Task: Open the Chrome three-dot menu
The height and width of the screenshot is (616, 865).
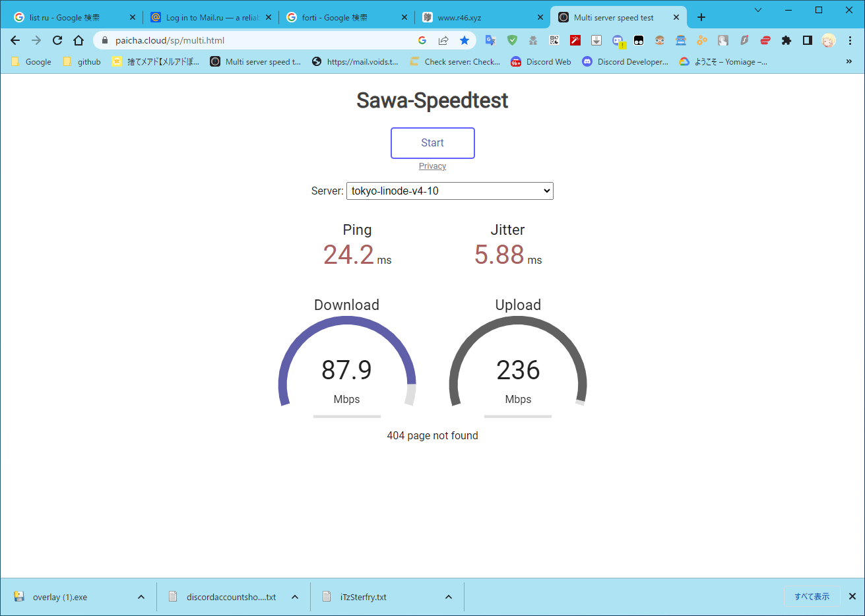Action: coord(850,40)
